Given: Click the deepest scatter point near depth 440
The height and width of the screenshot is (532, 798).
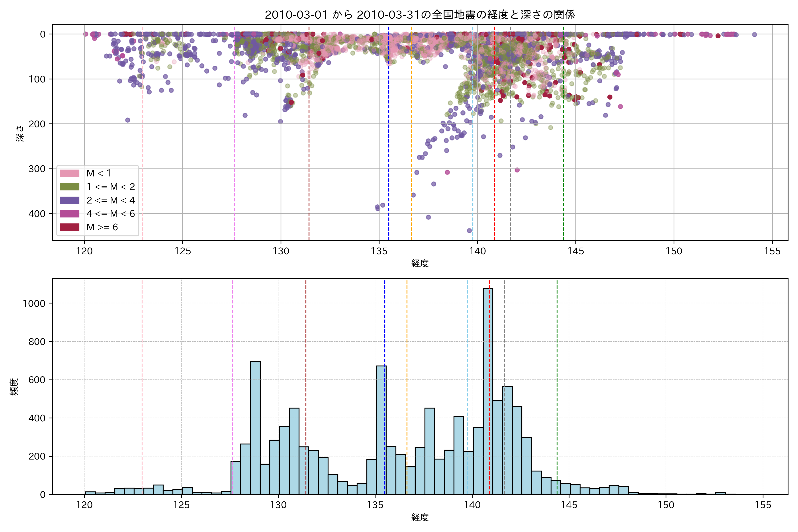Looking at the screenshot, I should [469, 231].
